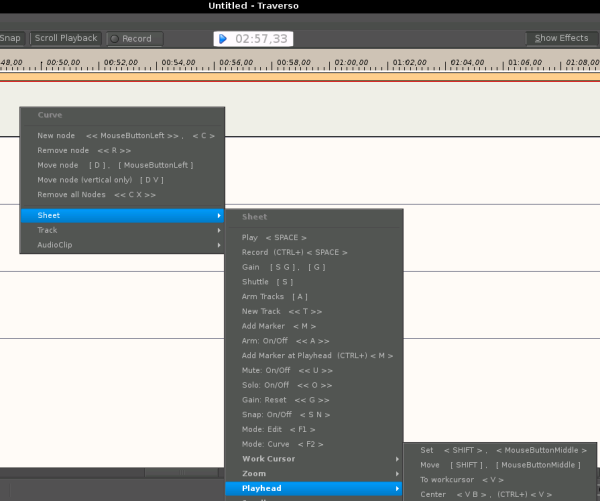This screenshot has height=501, width=600.
Task: Toggle Mute: On/Off in the Sheet submenu
Action: [x=314, y=370]
